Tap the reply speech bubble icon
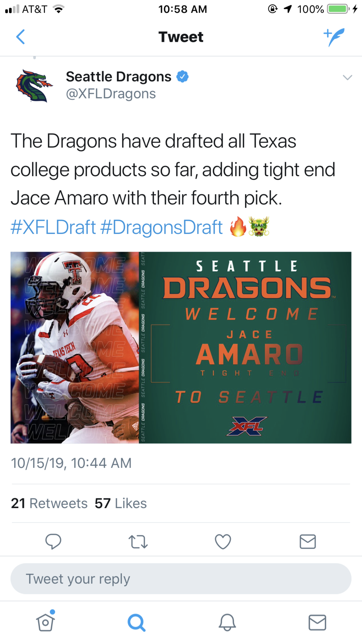 (x=53, y=541)
